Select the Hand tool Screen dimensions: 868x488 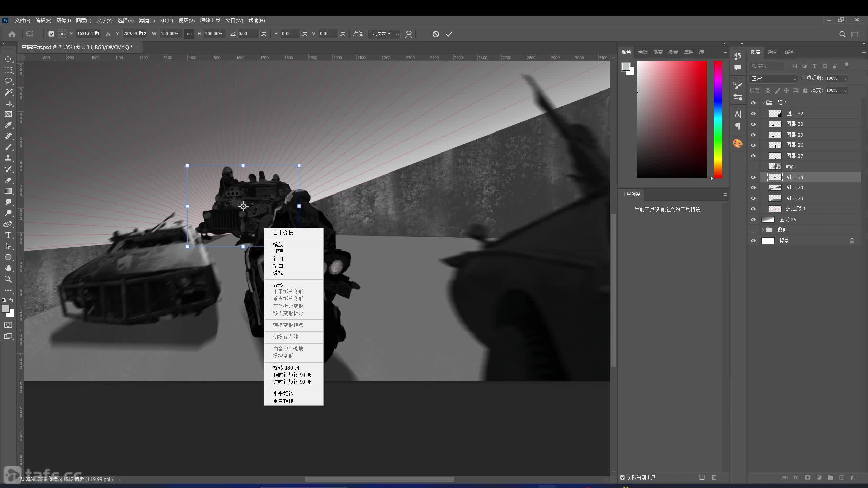(8, 268)
